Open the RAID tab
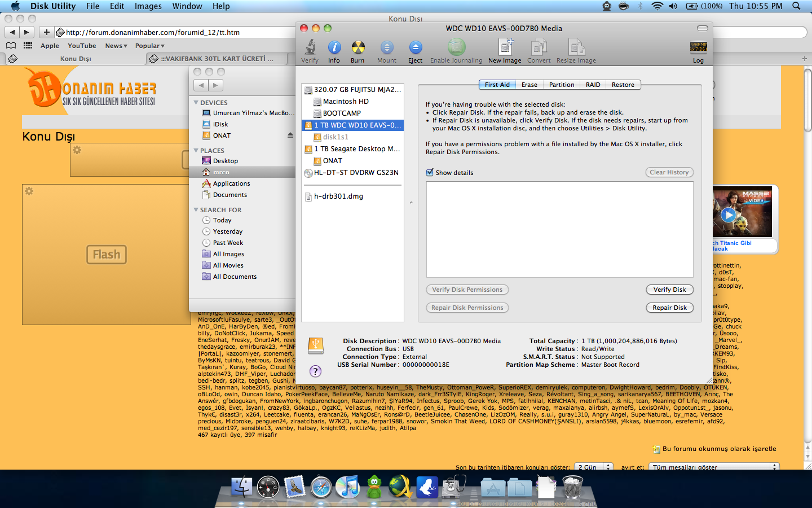 click(593, 85)
